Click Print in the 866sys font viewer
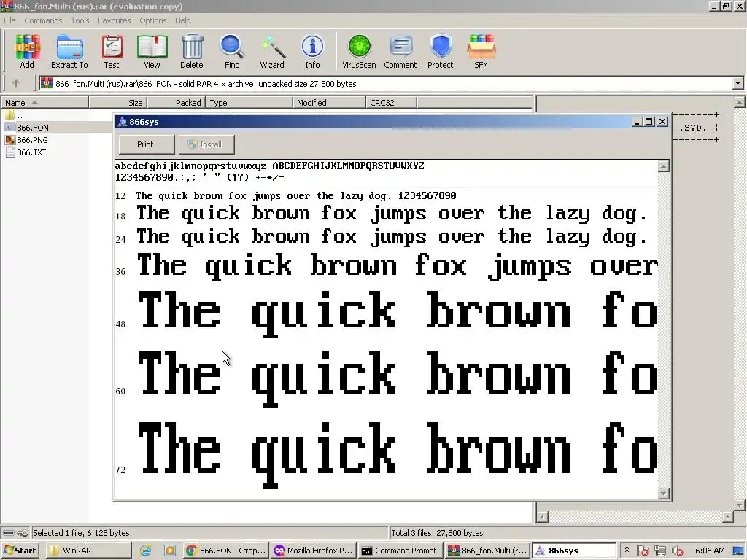Screen dimensions: 747x560 point(146,144)
